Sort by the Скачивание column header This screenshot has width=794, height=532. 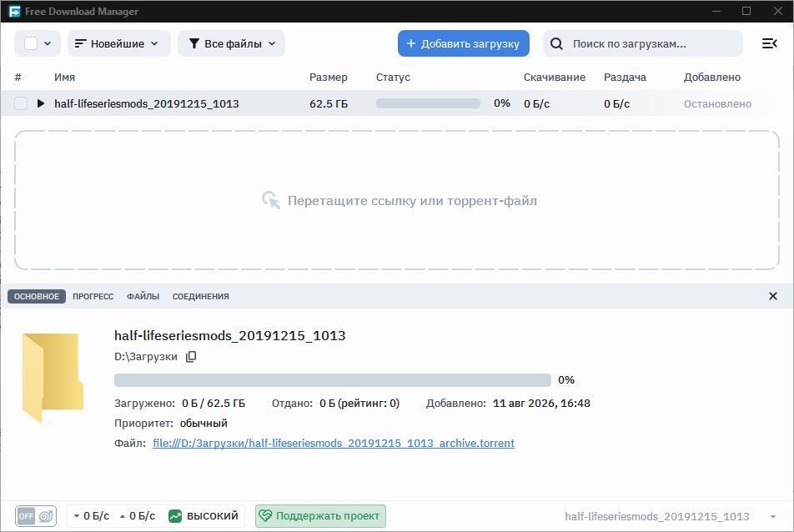pos(555,77)
